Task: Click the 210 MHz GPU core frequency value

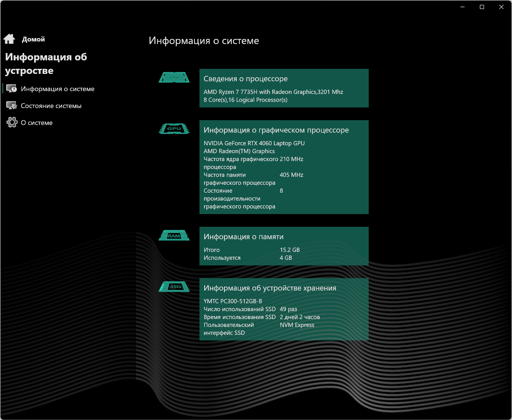Action: pos(291,159)
